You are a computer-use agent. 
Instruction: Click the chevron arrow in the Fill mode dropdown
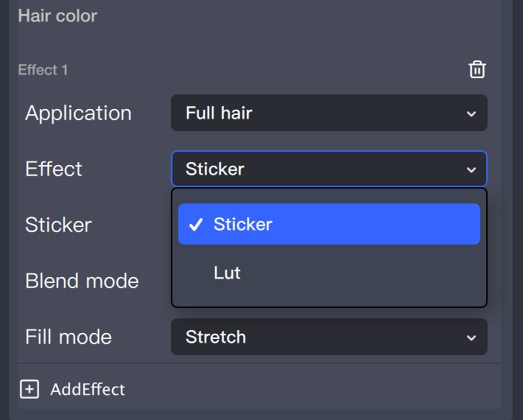[471, 337]
